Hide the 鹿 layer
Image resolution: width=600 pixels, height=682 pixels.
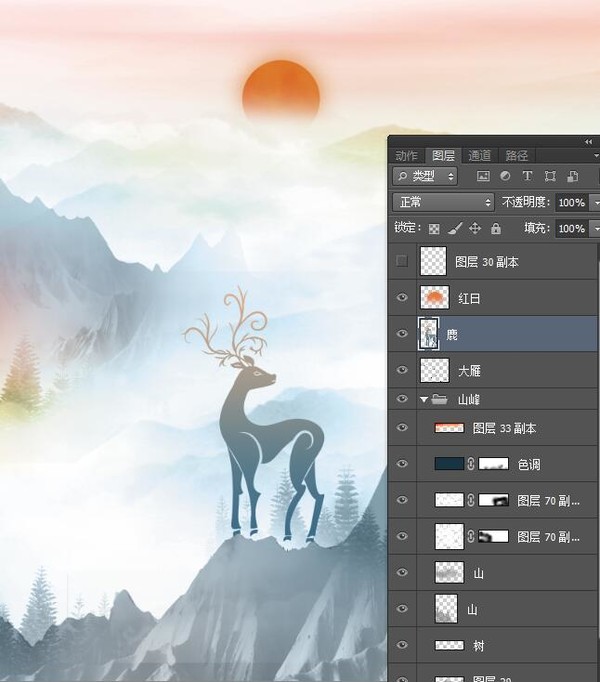(x=402, y=334)
